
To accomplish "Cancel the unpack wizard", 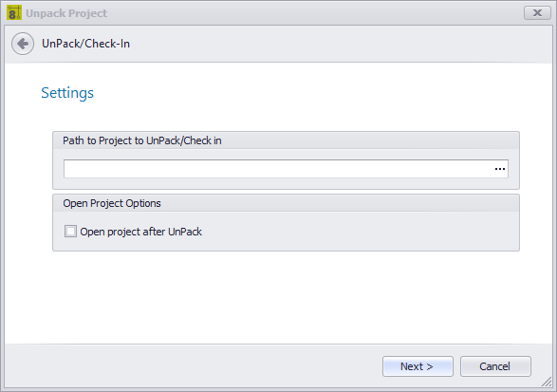I will tap(495, 366).
